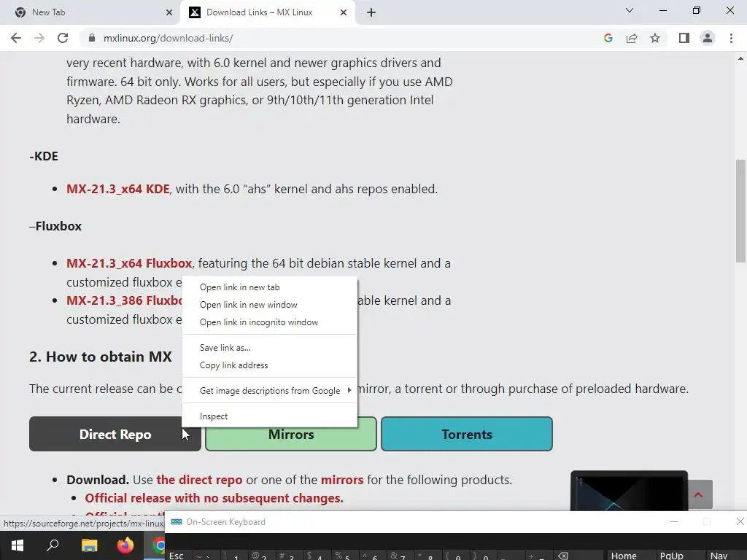The width and height of the screenshot is (747, 560).
Task: Click the page's vertical scrollbar thumb
Action: 740,211
